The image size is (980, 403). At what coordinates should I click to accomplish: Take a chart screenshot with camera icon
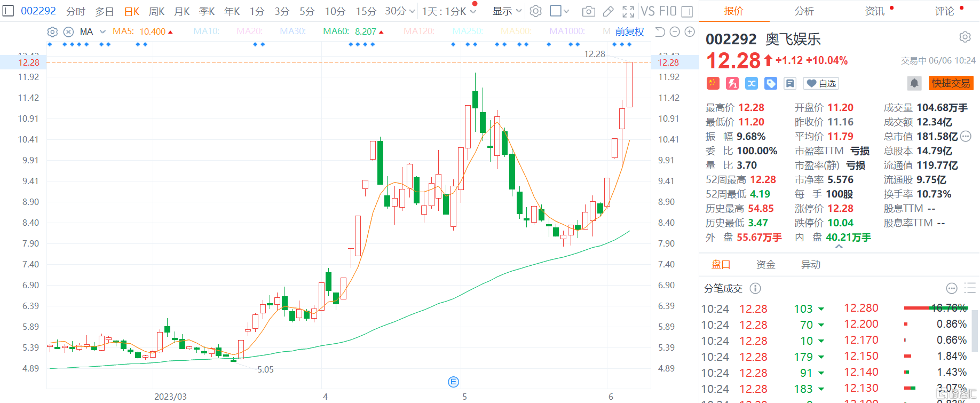tap(588, 11)
